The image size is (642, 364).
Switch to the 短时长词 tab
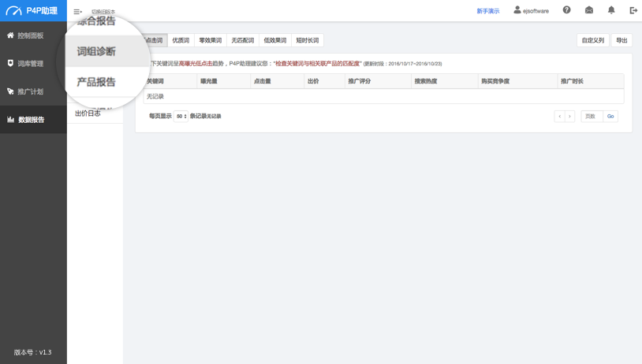tap(308, 40)
